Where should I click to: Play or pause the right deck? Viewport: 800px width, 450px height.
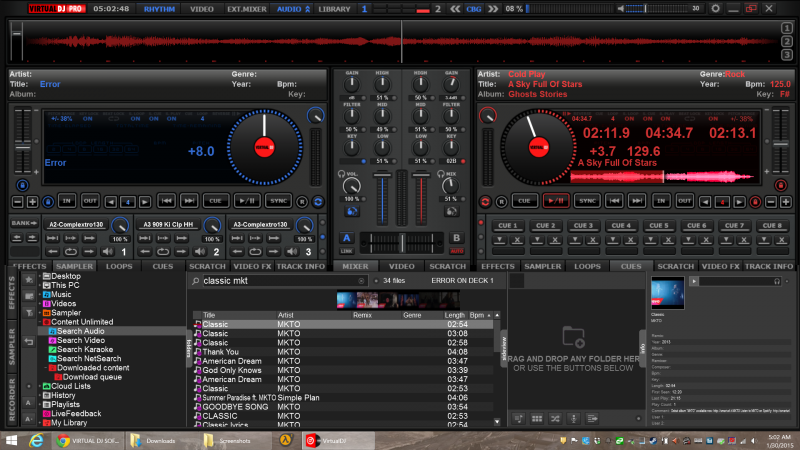(x=556, y=201)
